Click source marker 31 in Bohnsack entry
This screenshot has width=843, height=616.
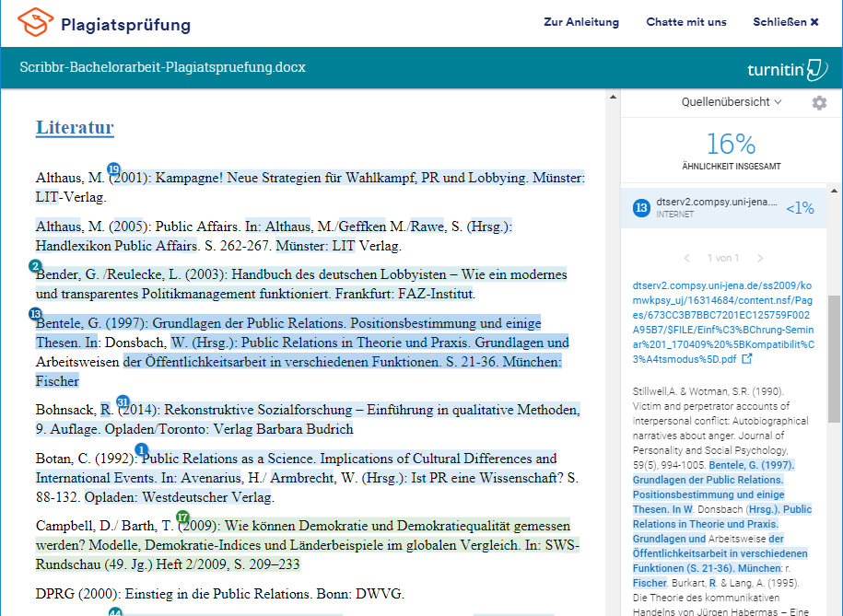[123, 402]
